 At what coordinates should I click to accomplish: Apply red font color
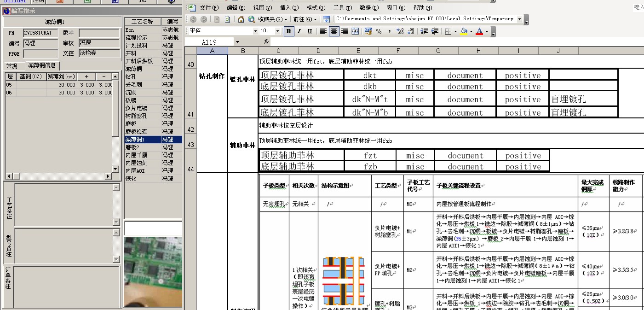click(x=479, y=31)
